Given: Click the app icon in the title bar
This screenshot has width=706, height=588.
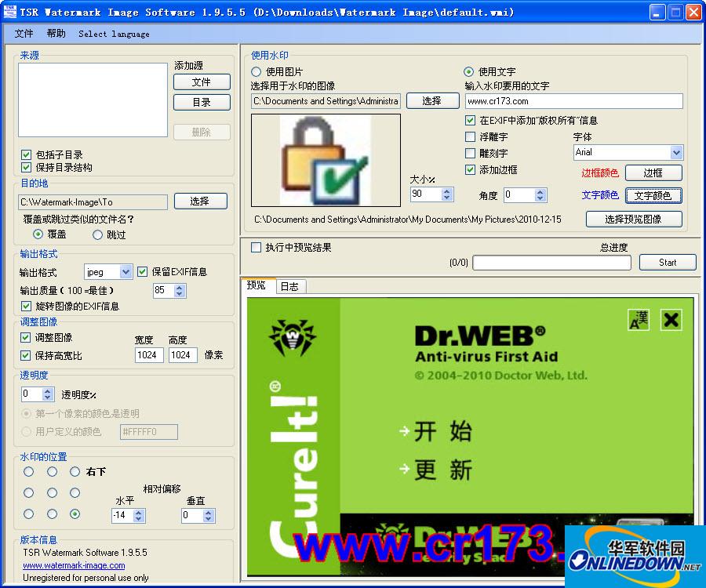Looking at the screenshot, I should click(9, 12).
